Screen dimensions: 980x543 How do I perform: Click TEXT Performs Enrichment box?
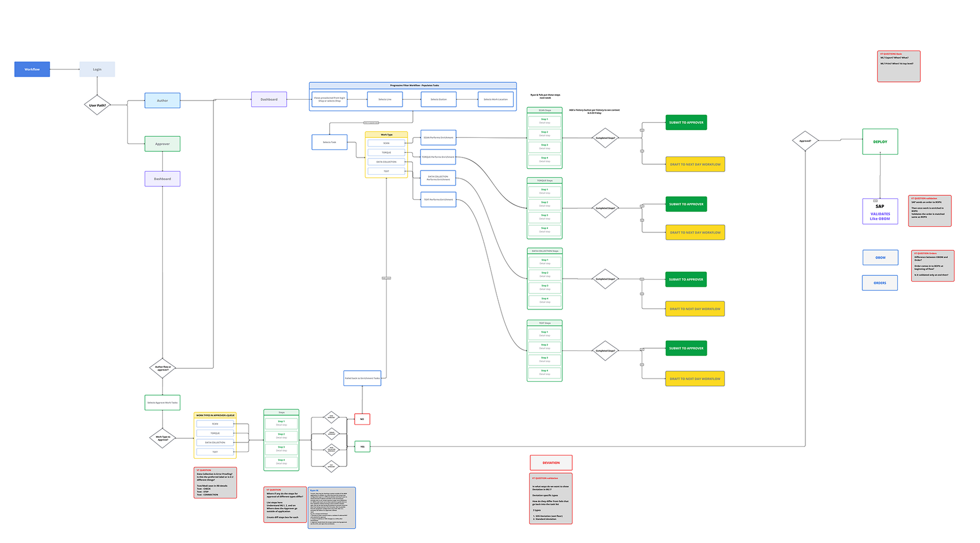(438, 200)
